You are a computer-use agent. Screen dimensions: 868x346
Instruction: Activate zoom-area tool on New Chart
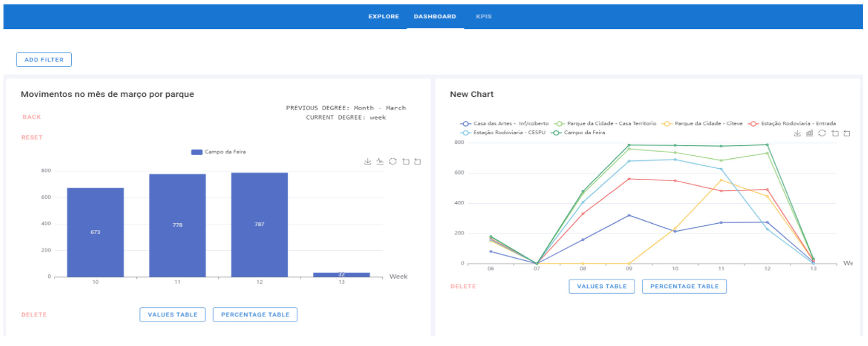pos(835,133)
